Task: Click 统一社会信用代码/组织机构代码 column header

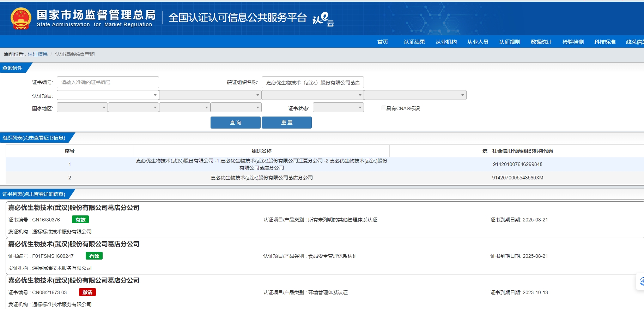Action: point(517,151)
